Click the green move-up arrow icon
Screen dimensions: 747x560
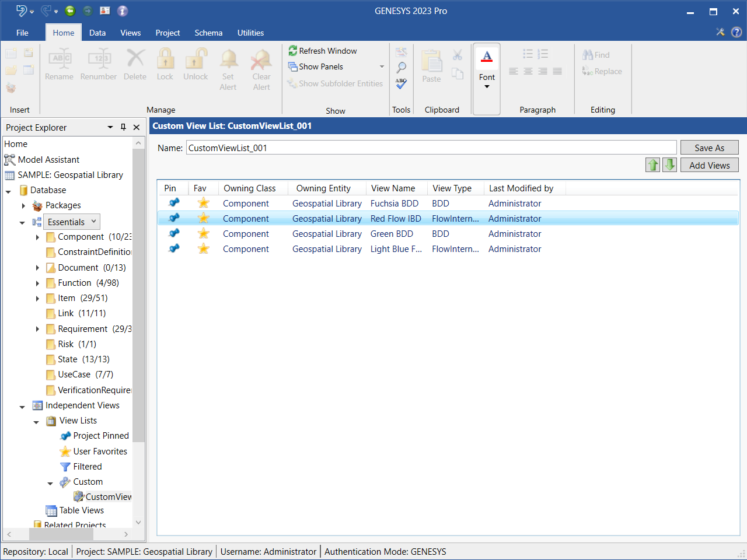pos(652,165)
